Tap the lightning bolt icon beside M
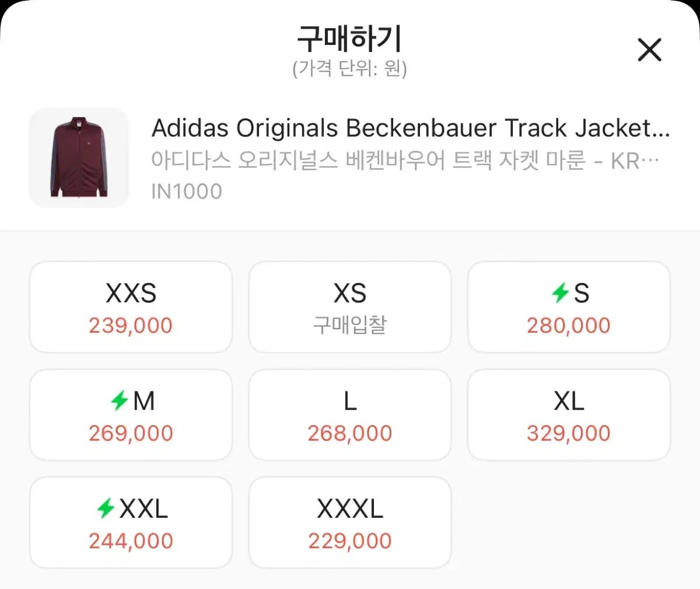The height and width of the screenshot is (589, 700). pos(120,400)
